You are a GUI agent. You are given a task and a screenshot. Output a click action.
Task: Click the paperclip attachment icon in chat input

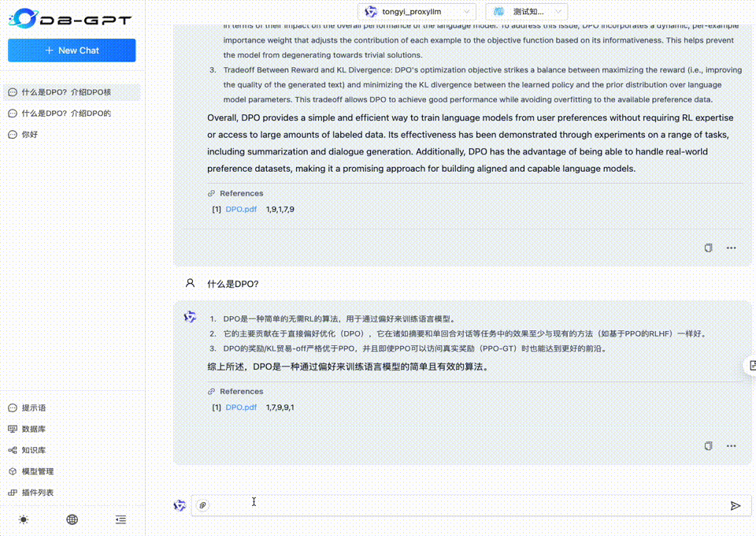click(x=202, y=505)
